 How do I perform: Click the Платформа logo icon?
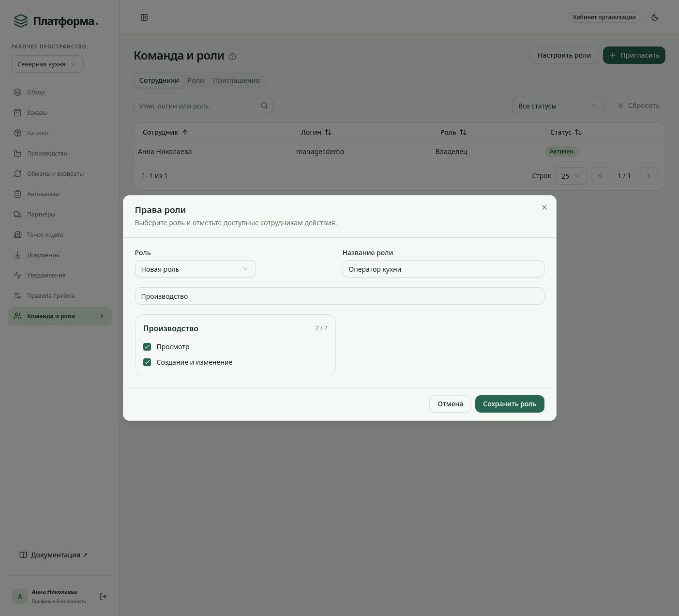tap(20, 21)
